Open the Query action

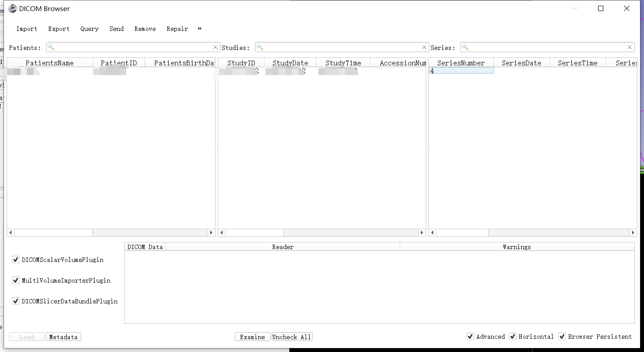[x=89, y=29]
